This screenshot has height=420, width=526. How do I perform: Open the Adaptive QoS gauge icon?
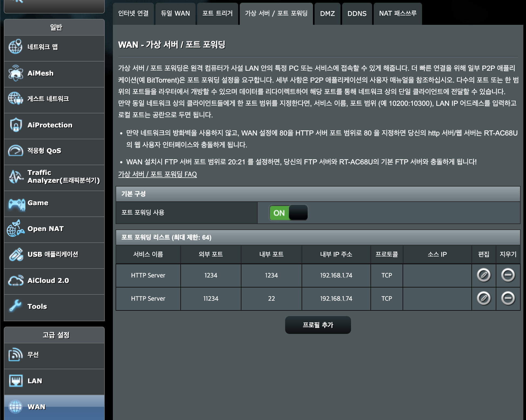click(x=15, y=151)
